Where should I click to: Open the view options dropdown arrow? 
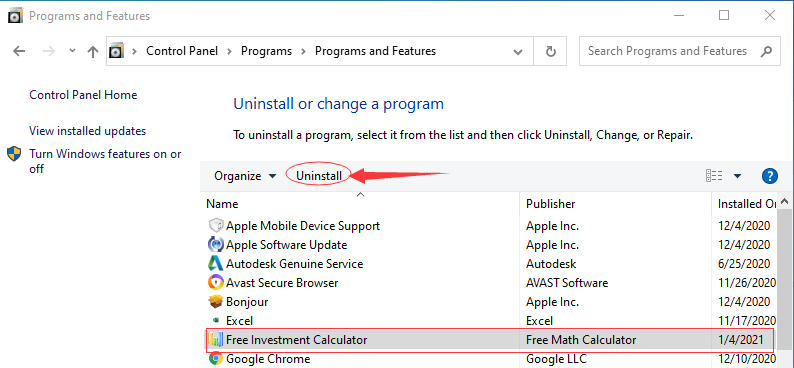coord(737,176)
